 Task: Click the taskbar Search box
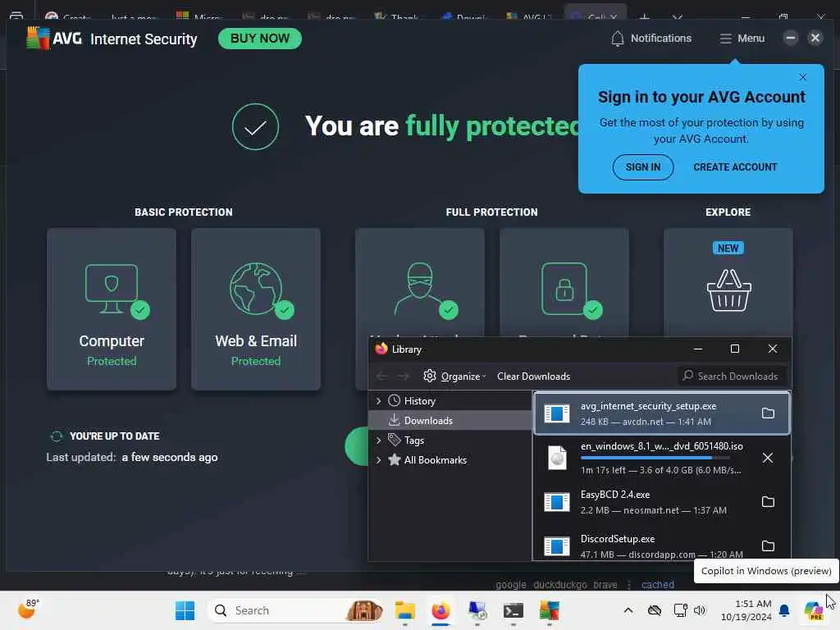coord(295,610)
